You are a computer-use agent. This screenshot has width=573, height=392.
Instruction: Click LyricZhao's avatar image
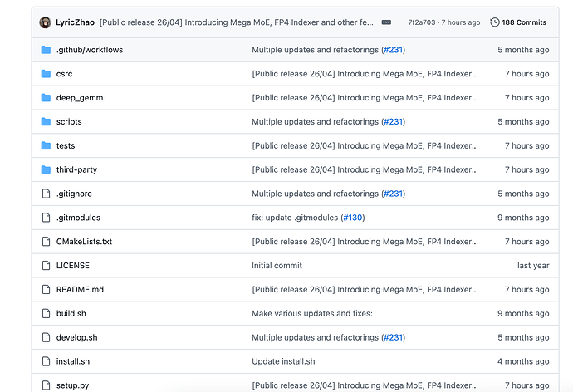[45, 22]
